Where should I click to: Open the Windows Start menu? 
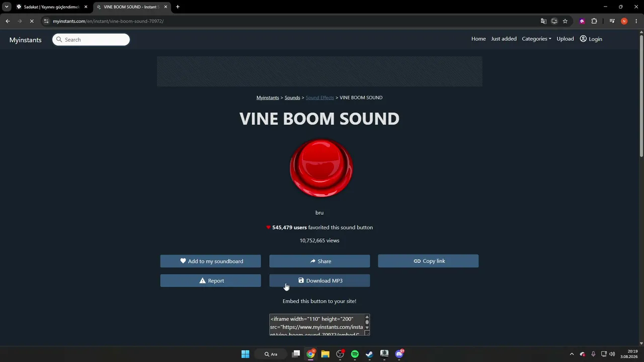click(x=245, y=354)
